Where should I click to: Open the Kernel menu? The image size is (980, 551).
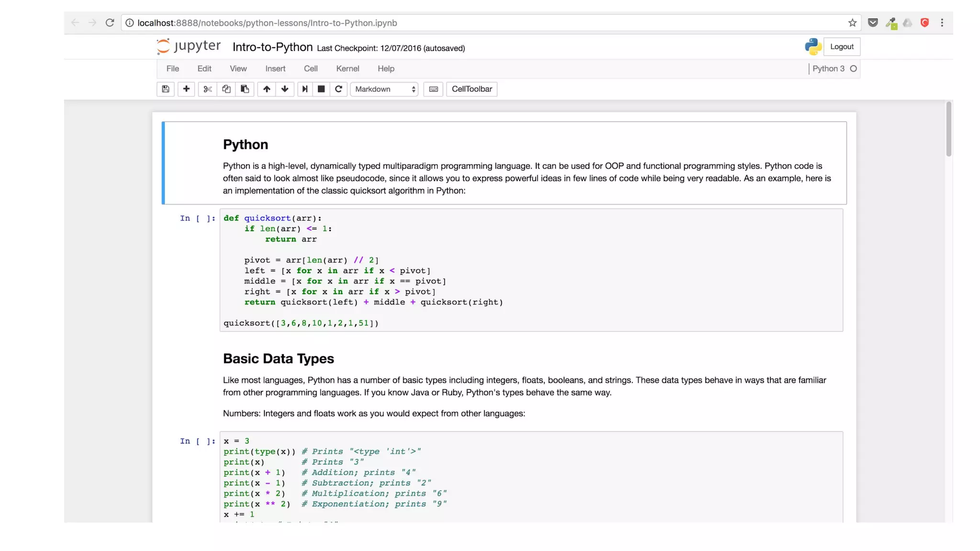pyautogui.click(x=347, y=69)
